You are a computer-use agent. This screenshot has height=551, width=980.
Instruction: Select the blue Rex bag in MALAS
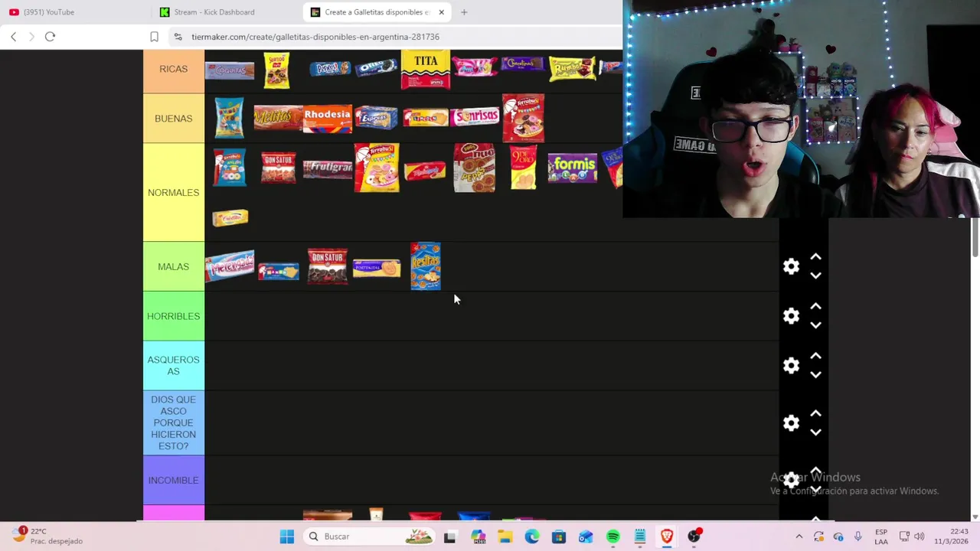point(426,266)
